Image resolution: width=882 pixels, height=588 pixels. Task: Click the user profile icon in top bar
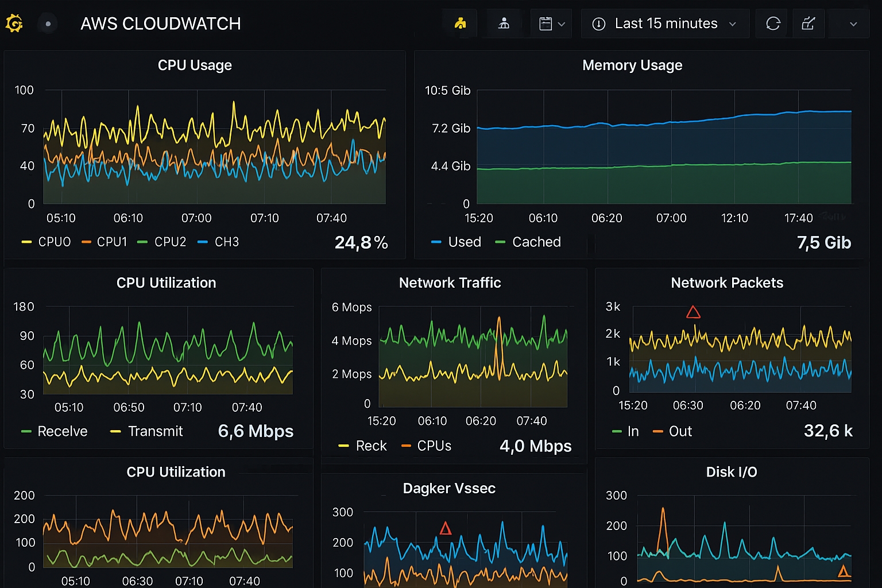coord(504,24)
